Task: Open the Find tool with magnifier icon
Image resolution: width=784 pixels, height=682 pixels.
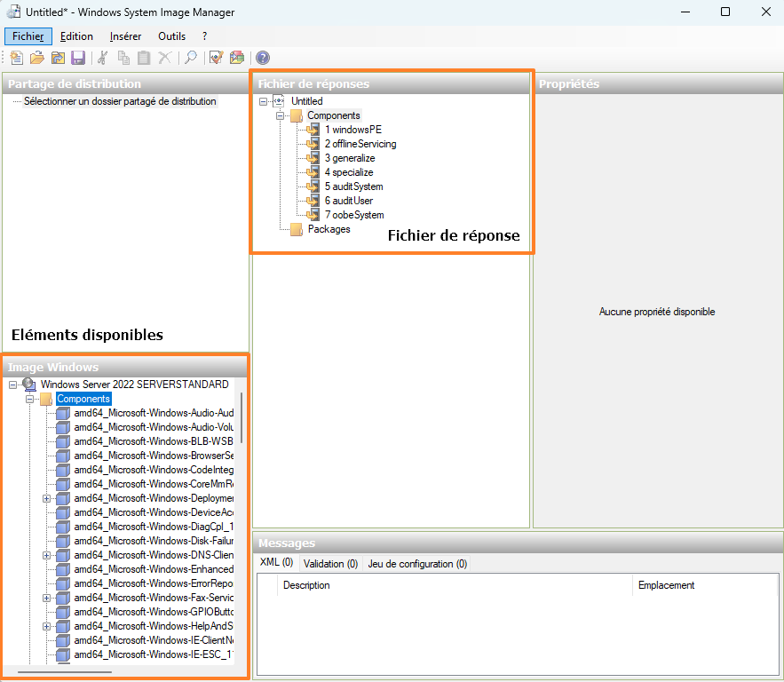Action: point(189,57)
